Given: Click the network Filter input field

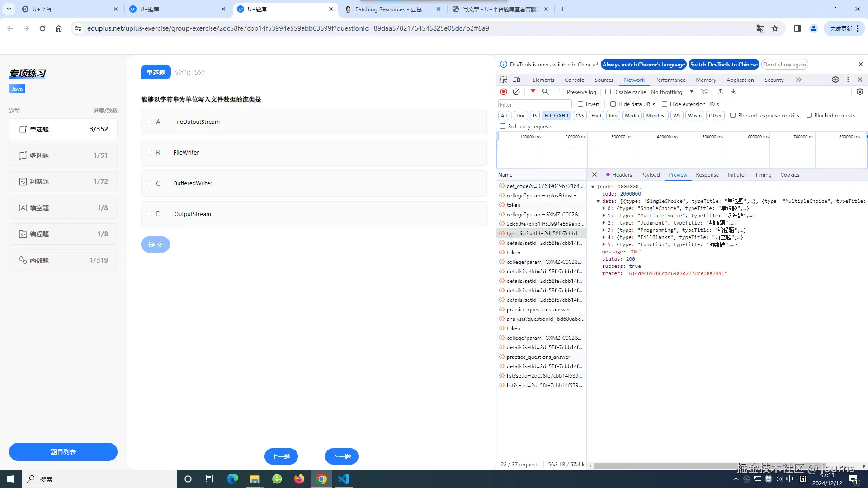Looking at the screenshot, I should (x=534, y=104).
